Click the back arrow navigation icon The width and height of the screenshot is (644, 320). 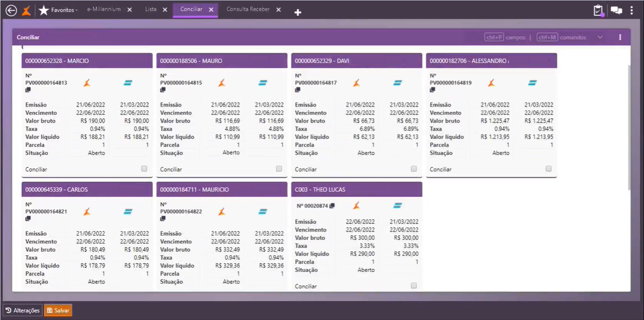pos(11,10)
